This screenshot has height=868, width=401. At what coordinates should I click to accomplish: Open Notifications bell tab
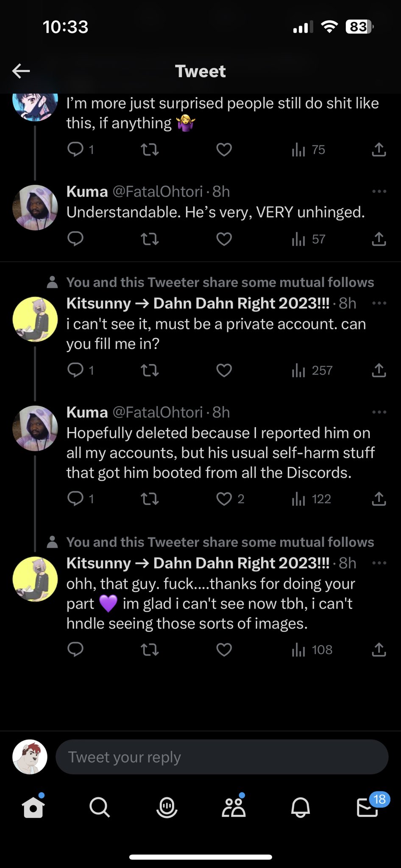coord(301,808)
